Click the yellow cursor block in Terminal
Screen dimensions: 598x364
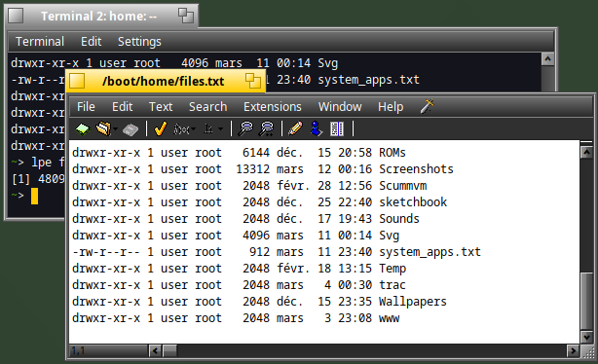[34, 196]
